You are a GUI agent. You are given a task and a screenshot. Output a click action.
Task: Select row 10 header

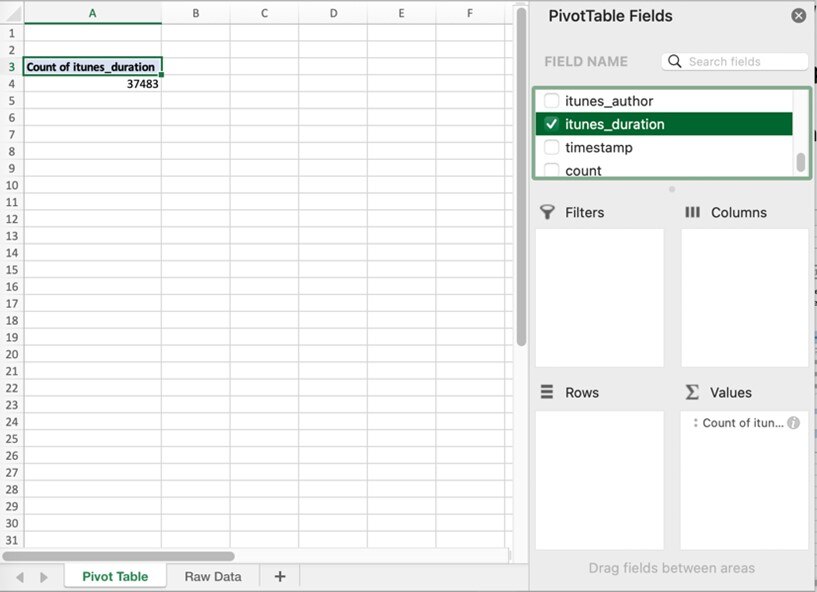[11, 185]
